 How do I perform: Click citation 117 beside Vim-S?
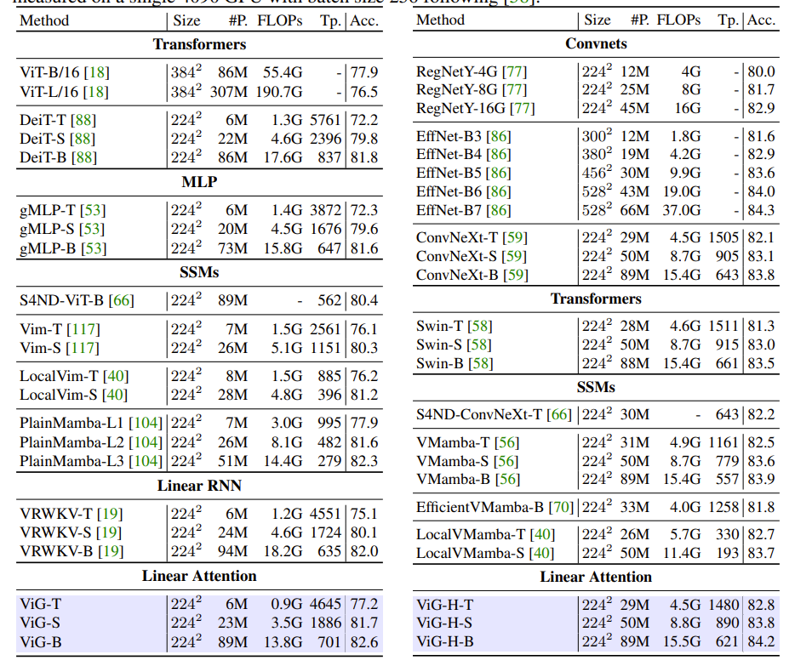pos(83,348)
